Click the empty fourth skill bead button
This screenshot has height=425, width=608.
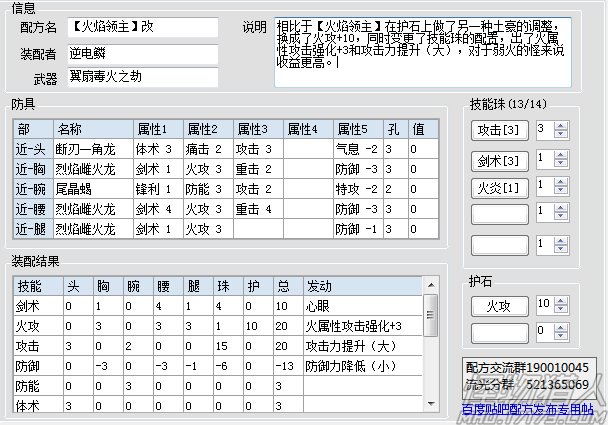pos(497,215)
